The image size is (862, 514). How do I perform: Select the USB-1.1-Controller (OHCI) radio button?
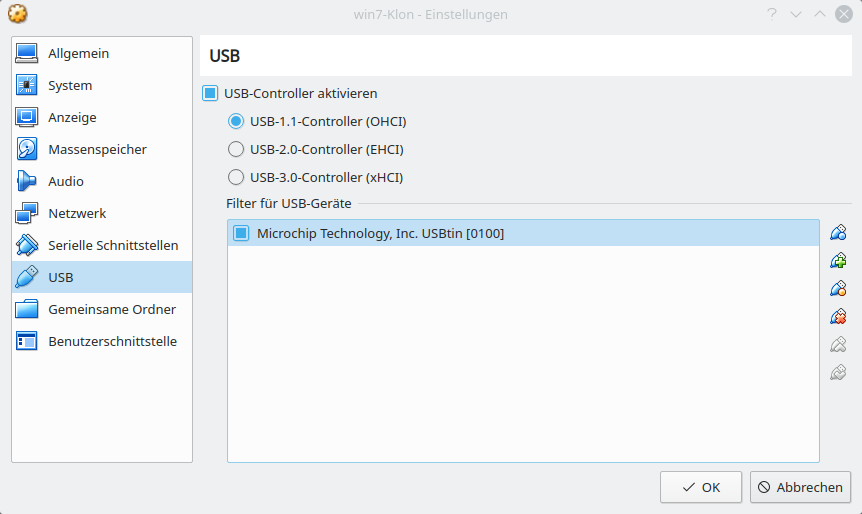236,121
